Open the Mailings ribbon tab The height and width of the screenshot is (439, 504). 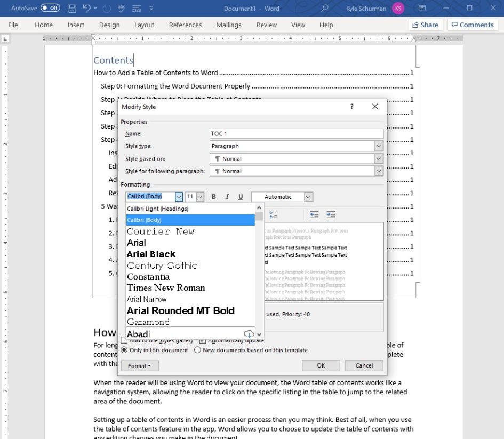click(229, 25)
